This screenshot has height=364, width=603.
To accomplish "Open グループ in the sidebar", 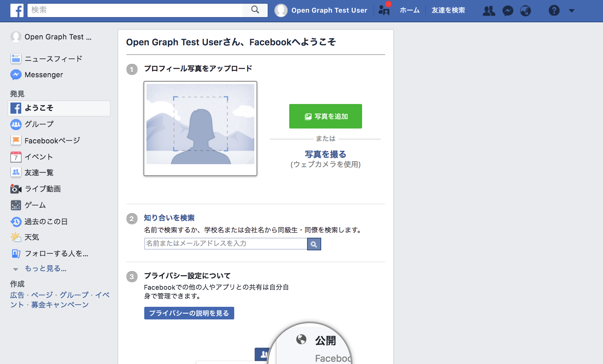I will pyautogui.click(x=39, y=124).
